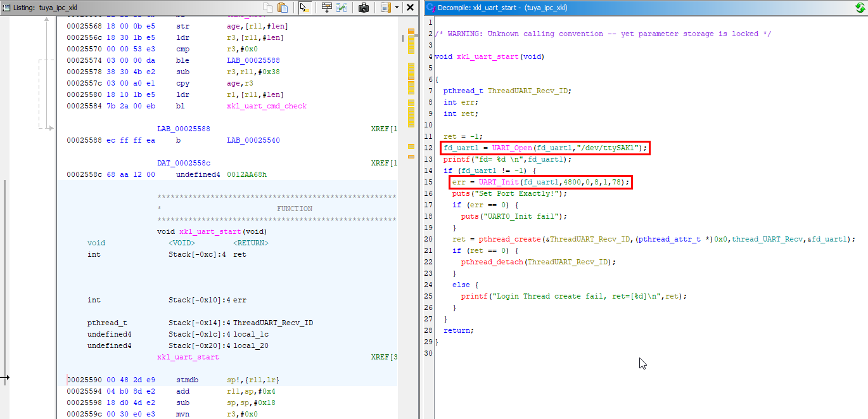Close the Listing panel with the X
Screen dimensions: 868x419
[410, 8]
